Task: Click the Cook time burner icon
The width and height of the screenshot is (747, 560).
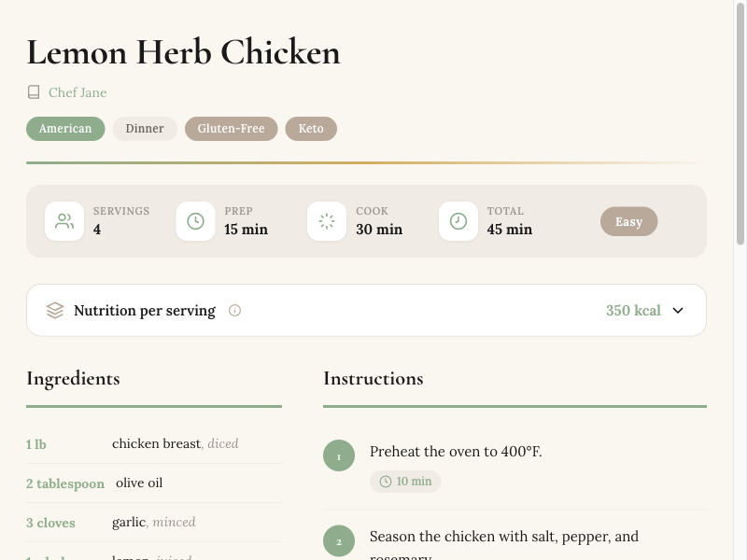Action: tap(327, 221)
